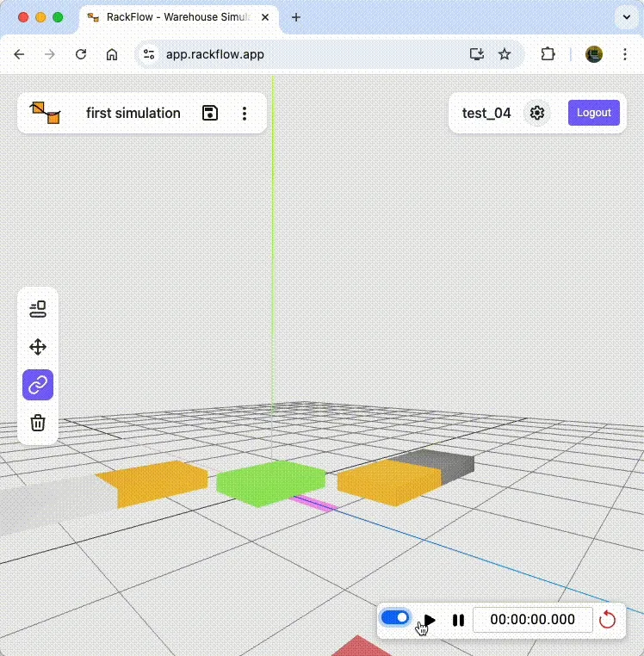
Task: Select the delete trash tool
Action: [38, 423]
